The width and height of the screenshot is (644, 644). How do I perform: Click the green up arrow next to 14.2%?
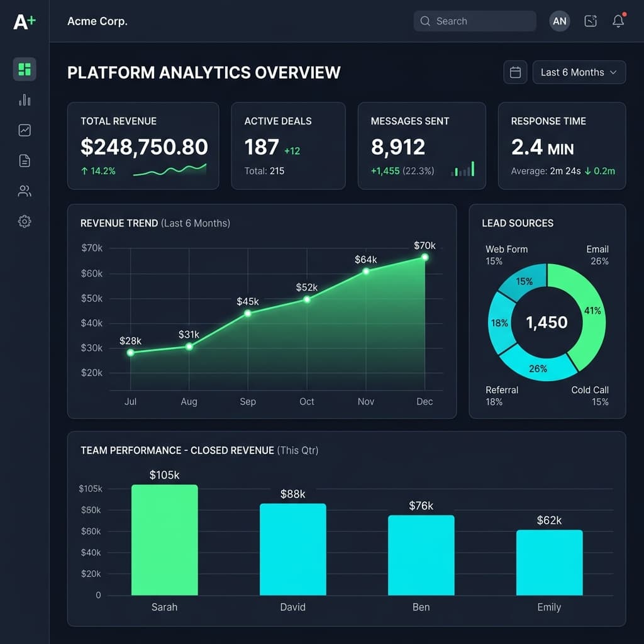(84, 171)
